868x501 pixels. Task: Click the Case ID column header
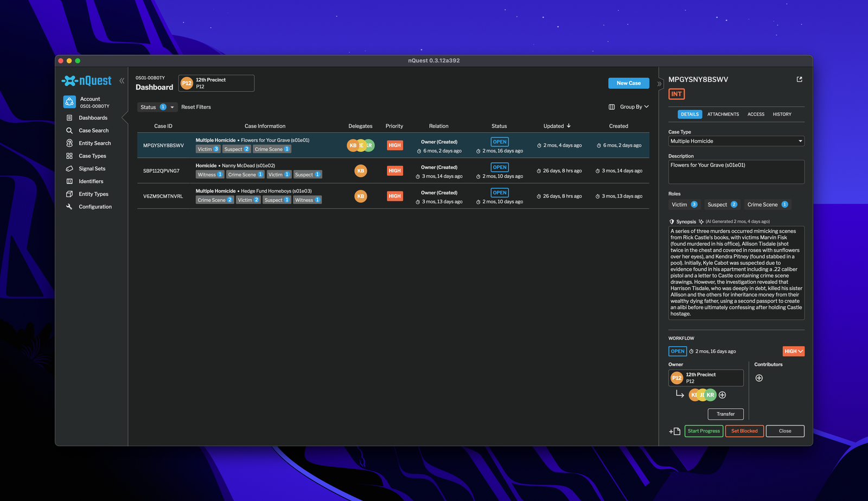coord(163,126)
